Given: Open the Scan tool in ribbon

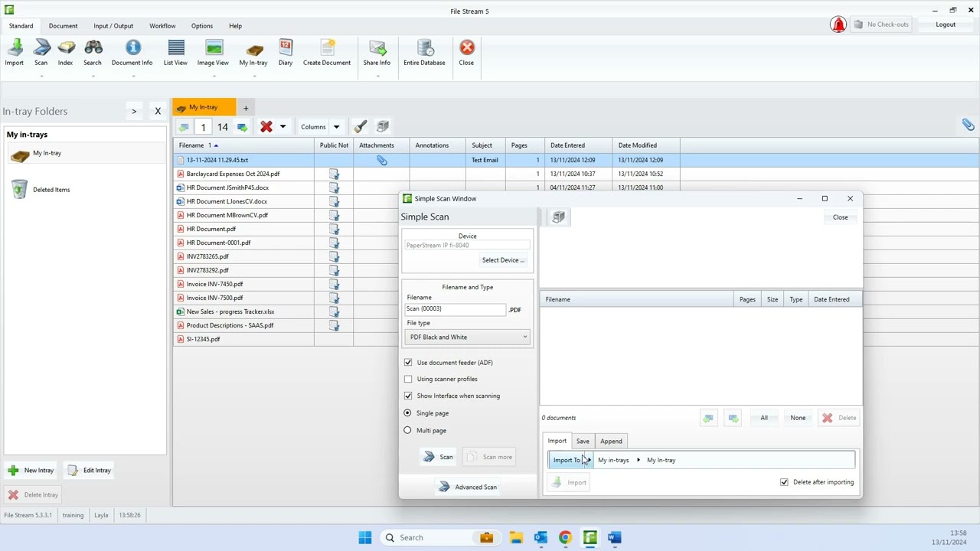Looking at the screenshot, I should coord(41,53).
